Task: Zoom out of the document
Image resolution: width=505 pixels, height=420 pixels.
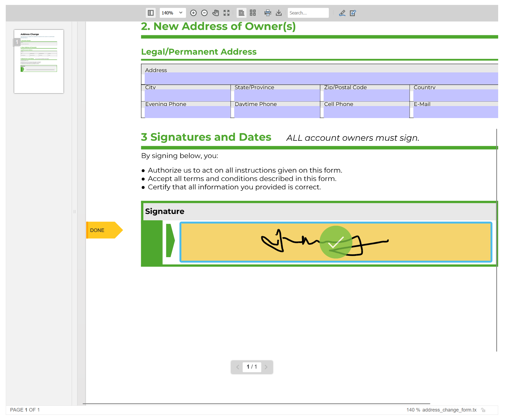Action: 204,13
